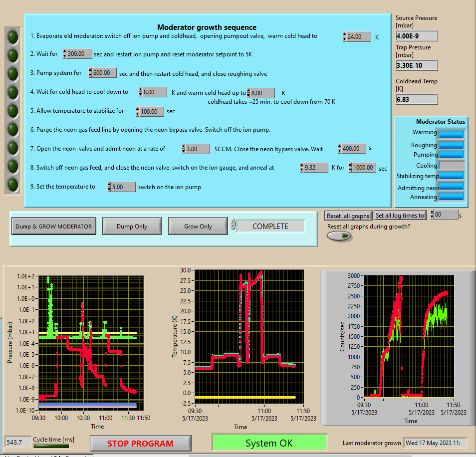Click the warm cold head 24.00 K field
This screenshot has height=457, width=476.
359,37
